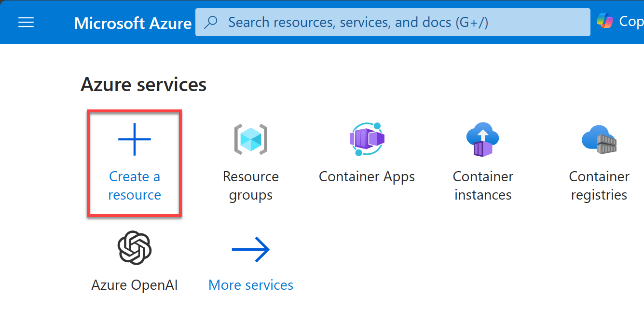Click the Container registries label

point(599,186)
